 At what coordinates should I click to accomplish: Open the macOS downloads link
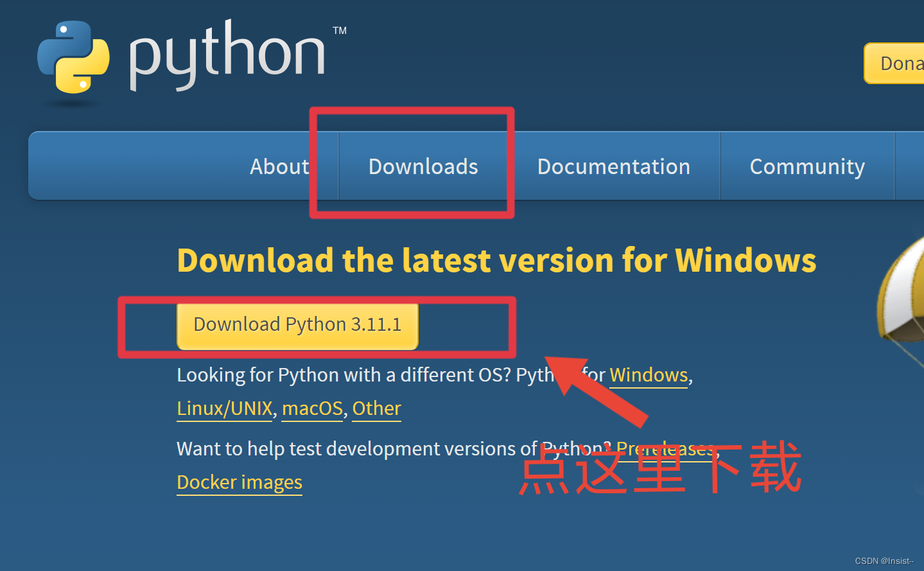pos(313,408)
